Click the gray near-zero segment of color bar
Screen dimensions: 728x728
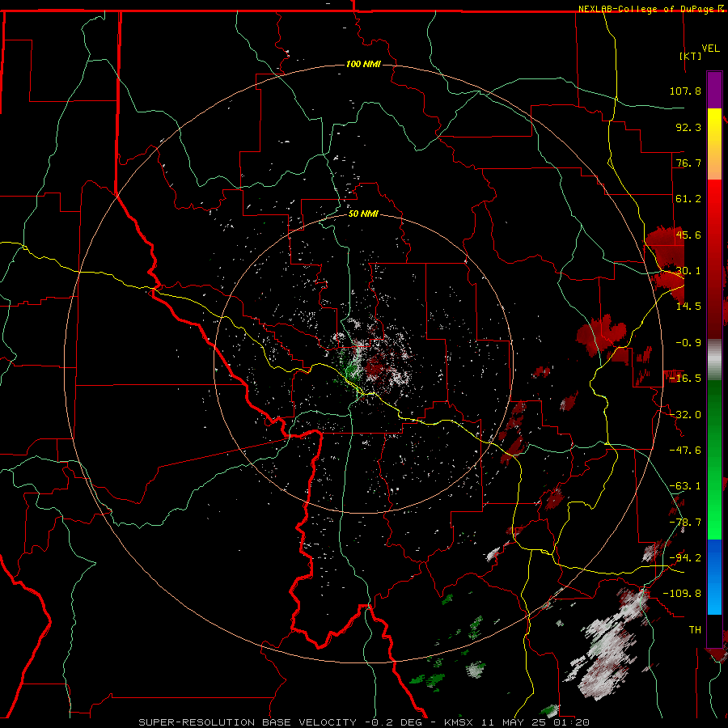(714, 360)
